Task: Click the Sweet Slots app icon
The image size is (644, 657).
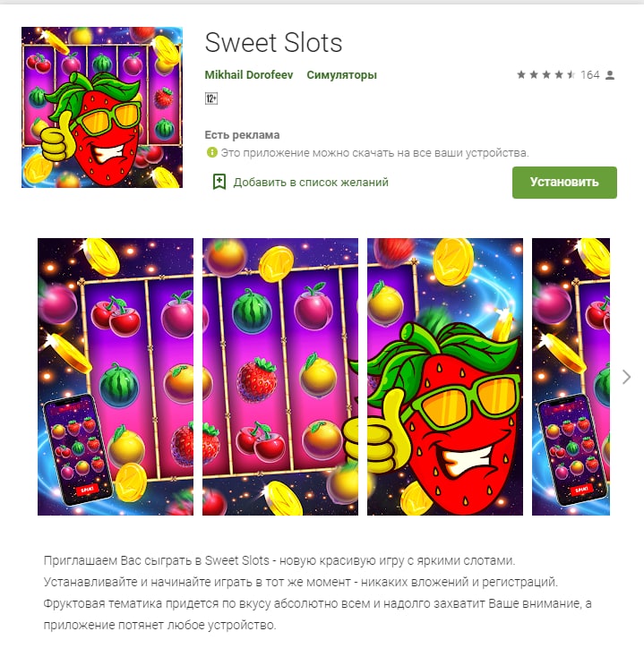Action: pyautogui.click(x=102, y=107)
